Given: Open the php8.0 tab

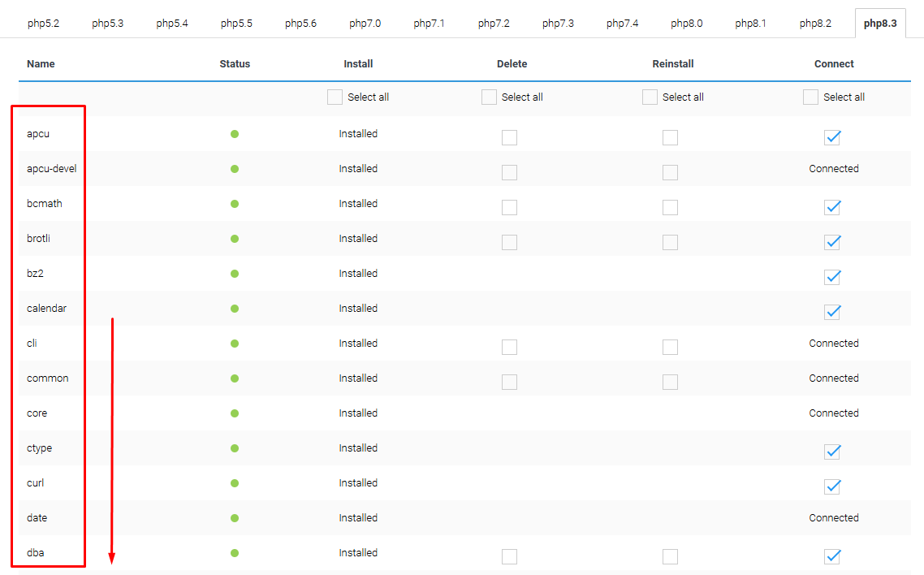Looking at the screenshot, I should [x=687, y=23].
